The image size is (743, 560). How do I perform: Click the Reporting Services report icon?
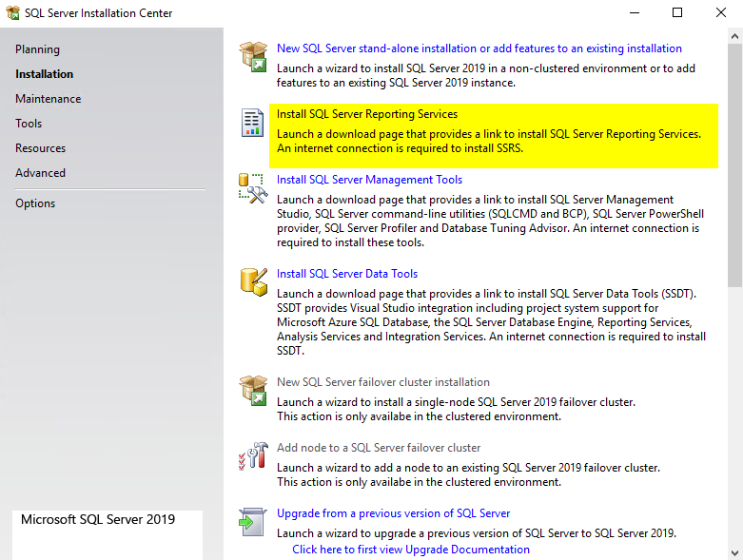click(253, 123)
